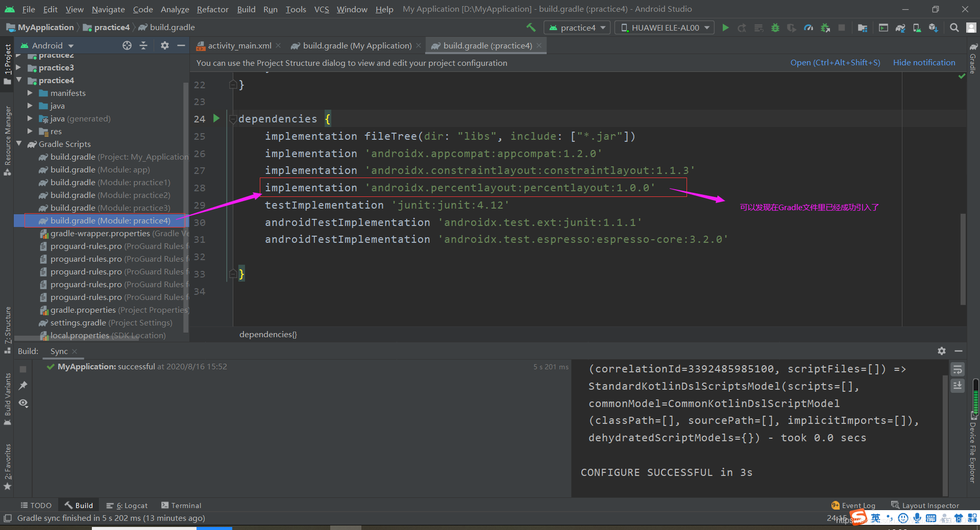Collapse the practice4 module tree node
This screenshot has height=530, width=980.
point(19,80)
